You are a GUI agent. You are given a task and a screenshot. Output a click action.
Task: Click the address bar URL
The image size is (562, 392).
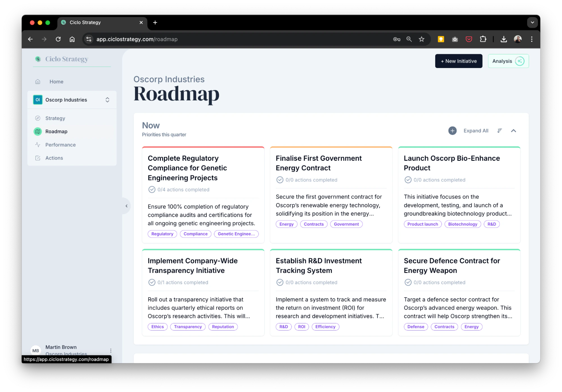(x=137, y=39)
